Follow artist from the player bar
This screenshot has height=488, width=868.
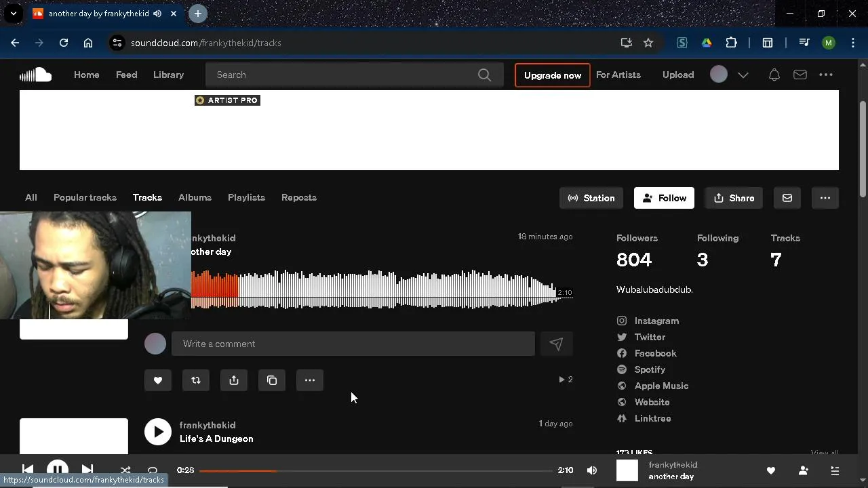click(804, 470)
